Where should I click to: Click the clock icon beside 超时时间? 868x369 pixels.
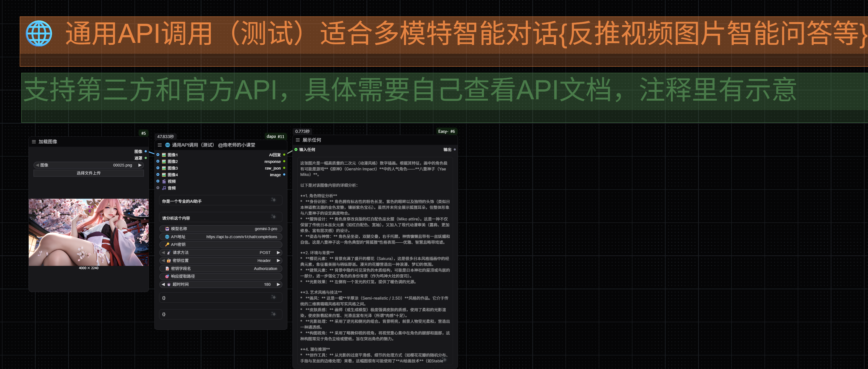tap(169, 284)
